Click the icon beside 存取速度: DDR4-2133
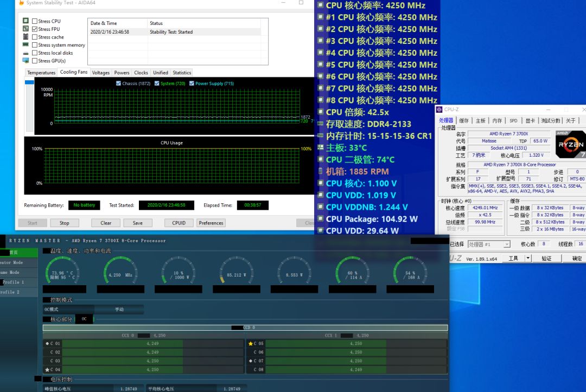The height and width of the screenshot is (392, 586). pyautogui.click(x=320, y=124)
